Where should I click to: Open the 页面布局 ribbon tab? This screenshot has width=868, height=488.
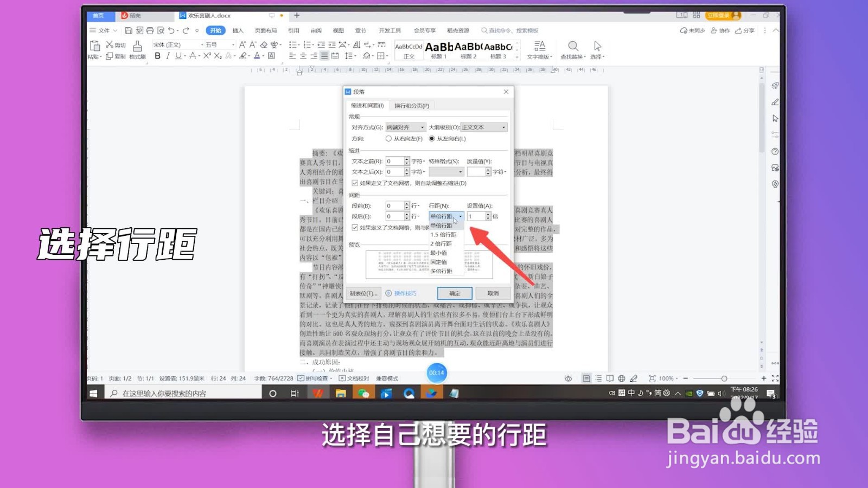tap(265, 30)
